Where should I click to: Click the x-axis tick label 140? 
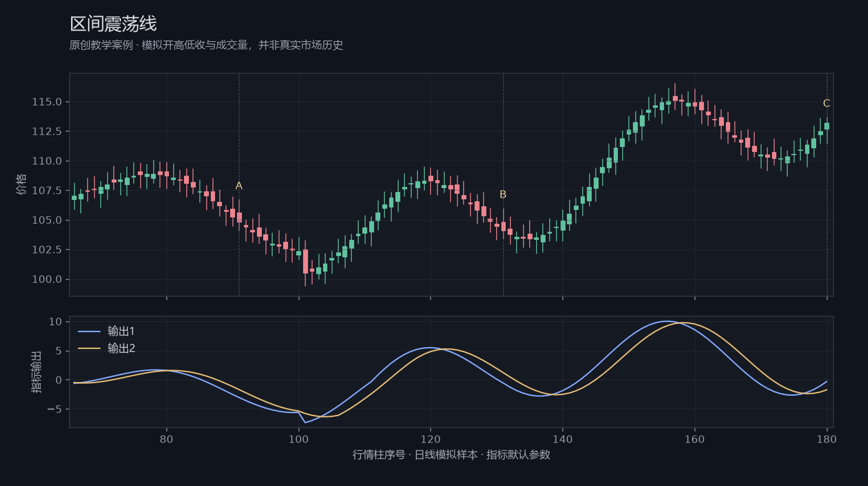point(562,439)
